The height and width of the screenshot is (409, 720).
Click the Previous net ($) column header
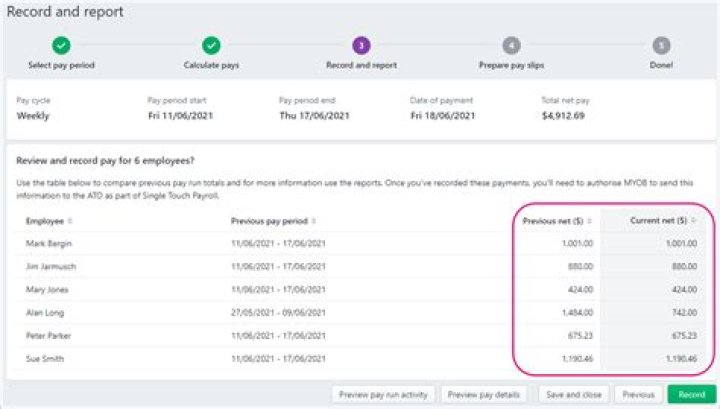pyautogui.click(x=553, y=221)
